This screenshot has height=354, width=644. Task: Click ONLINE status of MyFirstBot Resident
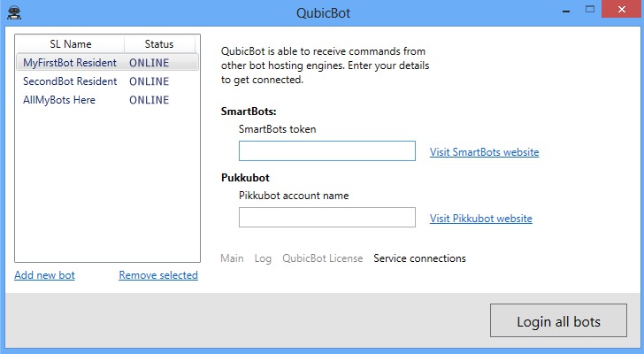(149, 63)
